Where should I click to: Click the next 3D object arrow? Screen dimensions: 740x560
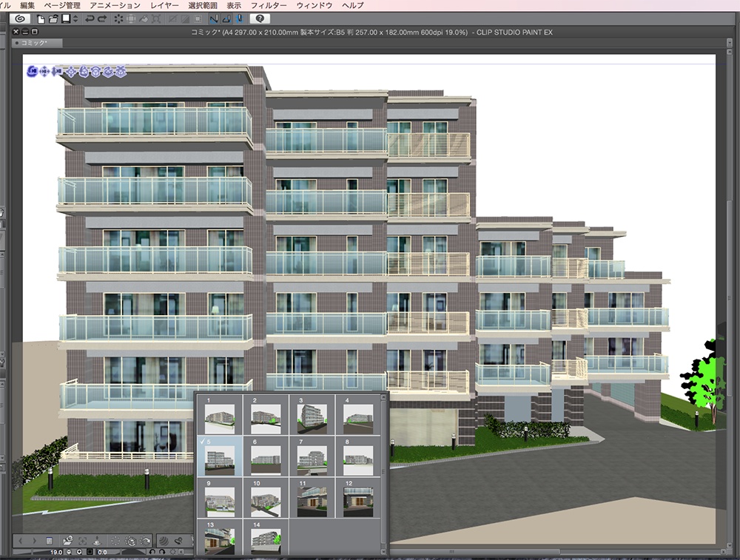35,541
